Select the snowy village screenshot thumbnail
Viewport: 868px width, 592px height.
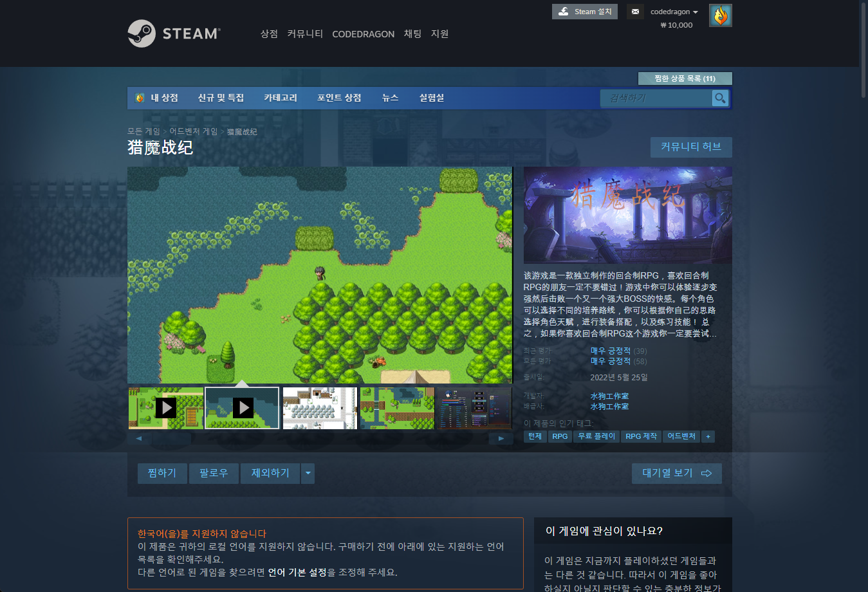point(320,408)
